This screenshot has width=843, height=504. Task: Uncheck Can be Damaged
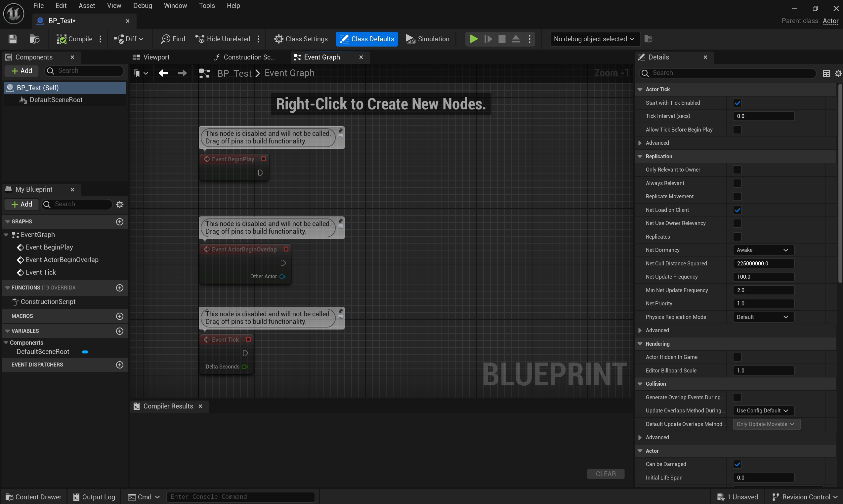click(737, 464)
